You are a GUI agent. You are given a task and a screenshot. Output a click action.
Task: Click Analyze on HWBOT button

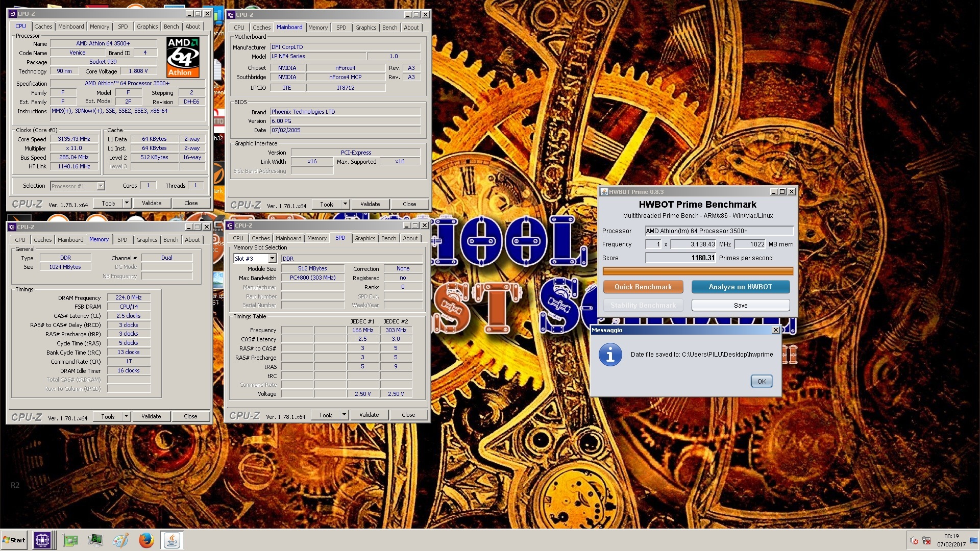pyautogui.click(x=740, y=287)
